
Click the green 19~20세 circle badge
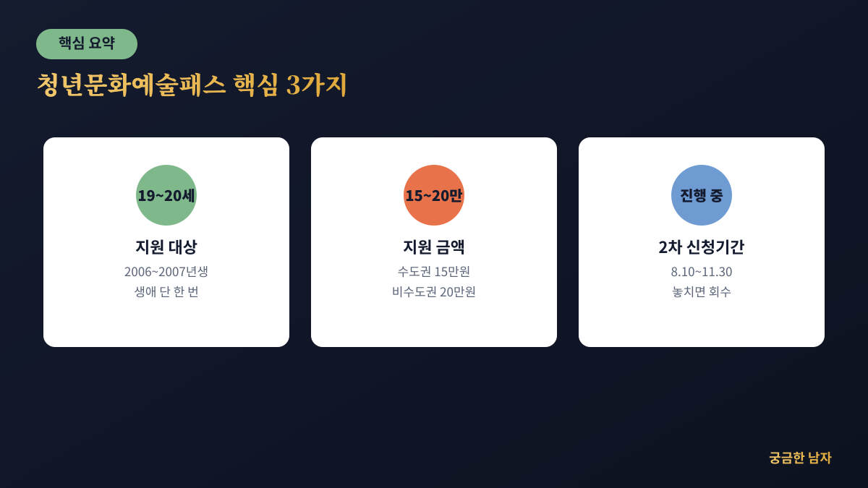pos(166,195)
